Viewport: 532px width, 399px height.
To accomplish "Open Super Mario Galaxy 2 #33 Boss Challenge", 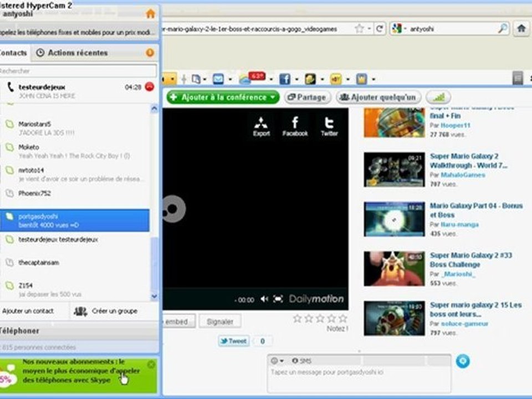I will coord(471,260).
